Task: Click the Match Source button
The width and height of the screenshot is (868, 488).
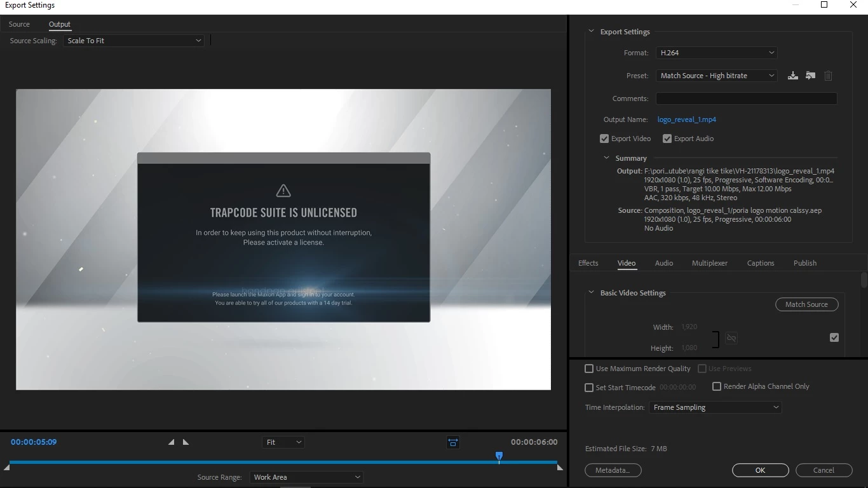Action: point(807,304)
